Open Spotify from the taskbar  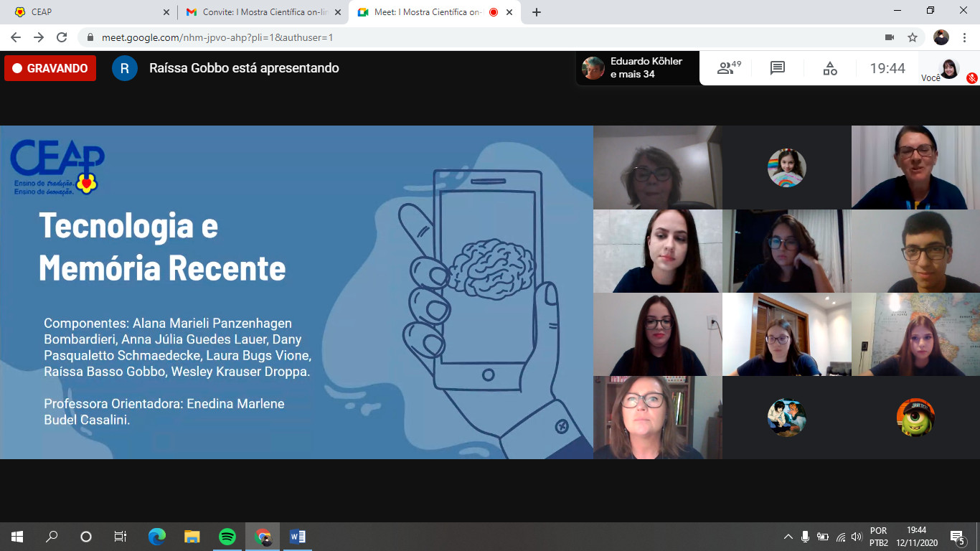[227, 537]
